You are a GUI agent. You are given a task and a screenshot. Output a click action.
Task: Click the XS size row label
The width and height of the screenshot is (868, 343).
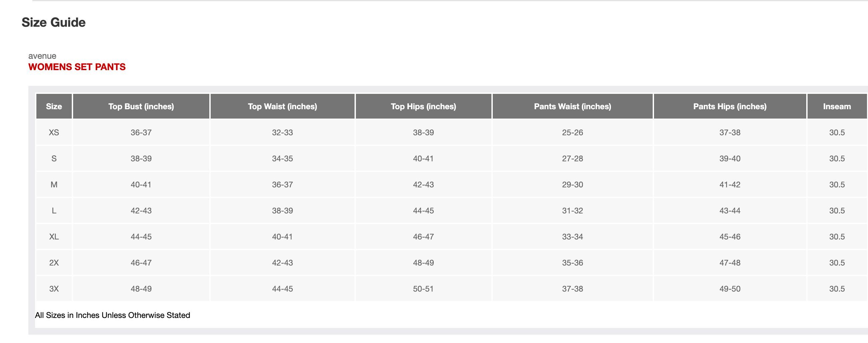(54, 132)
